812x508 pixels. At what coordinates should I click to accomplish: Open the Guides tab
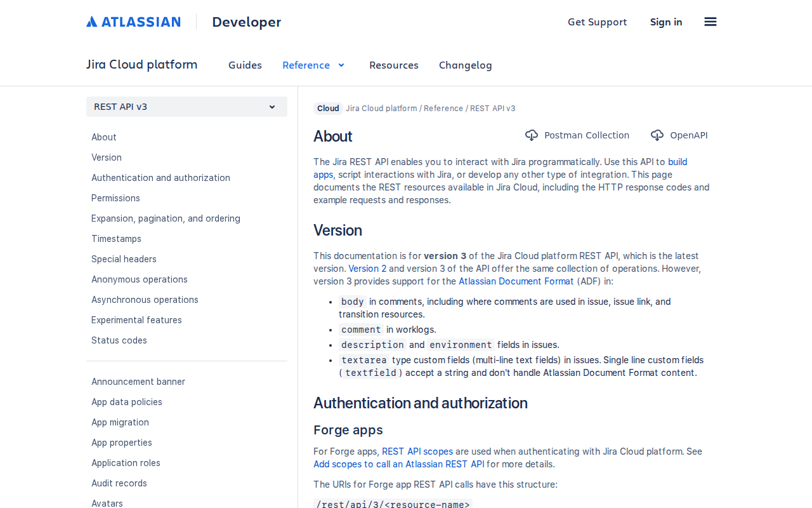coord(245,65)
